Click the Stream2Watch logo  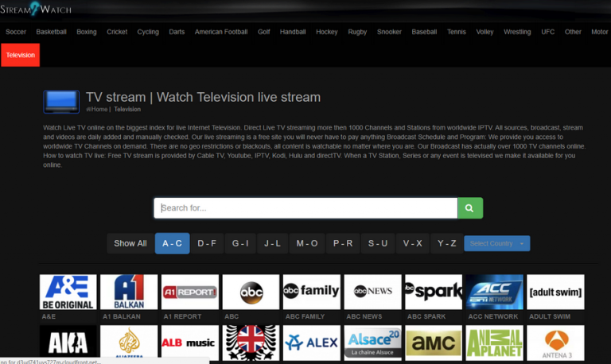click(x=36, y=9)
